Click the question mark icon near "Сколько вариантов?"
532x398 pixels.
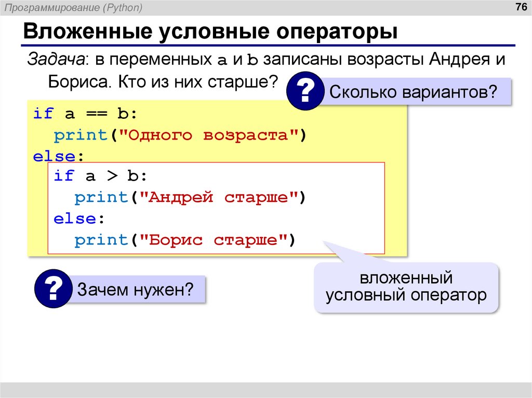(x=307, y=91)
